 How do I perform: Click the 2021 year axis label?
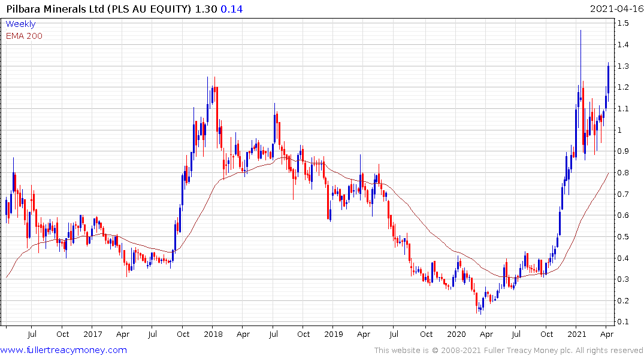tap(577, 334)
